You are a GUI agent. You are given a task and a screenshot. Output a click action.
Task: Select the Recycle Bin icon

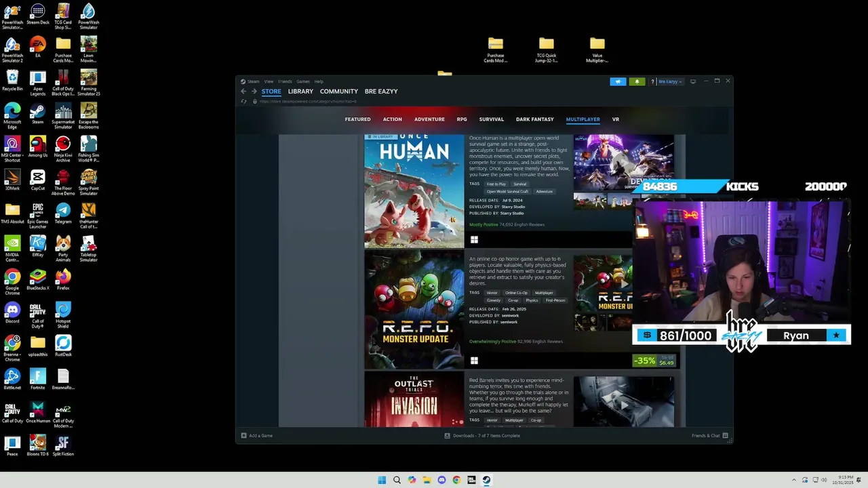click(x=12, y=81)
